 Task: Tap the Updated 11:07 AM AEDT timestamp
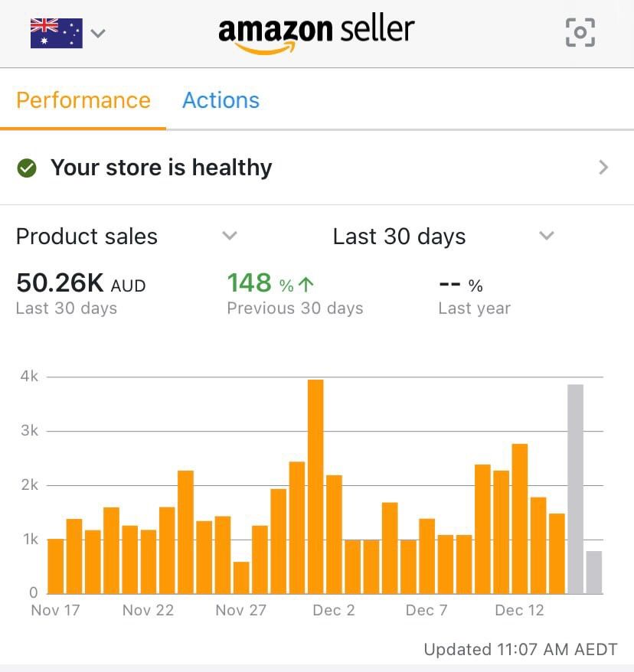pyautogui.click(x=520, y=650)
